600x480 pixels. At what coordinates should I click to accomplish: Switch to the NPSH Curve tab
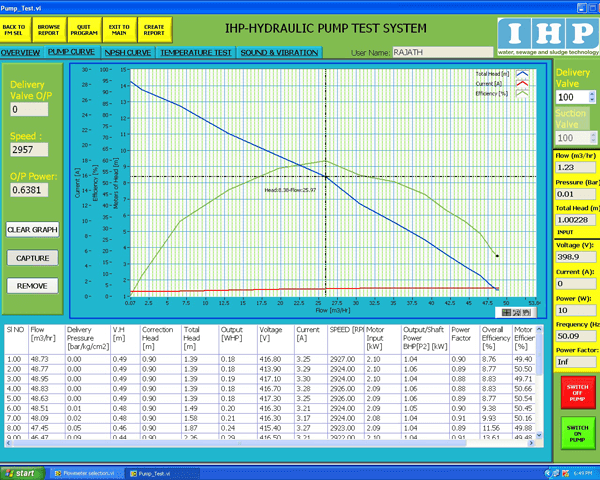click(127, 51)
